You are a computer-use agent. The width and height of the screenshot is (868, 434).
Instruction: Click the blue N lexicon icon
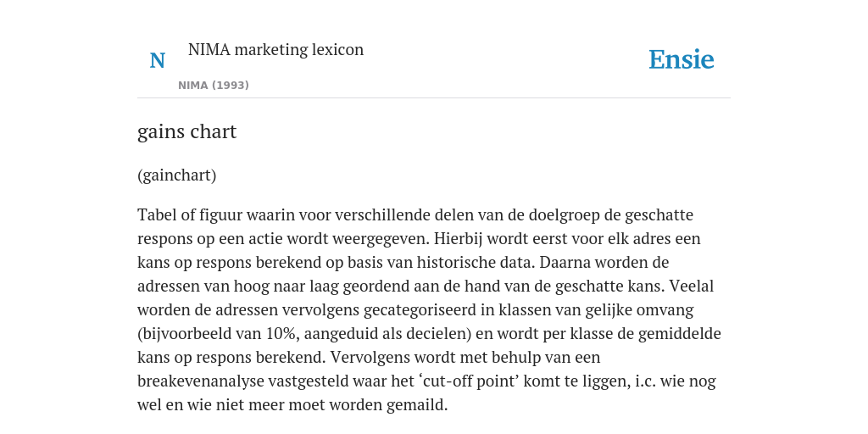(157, 60)
